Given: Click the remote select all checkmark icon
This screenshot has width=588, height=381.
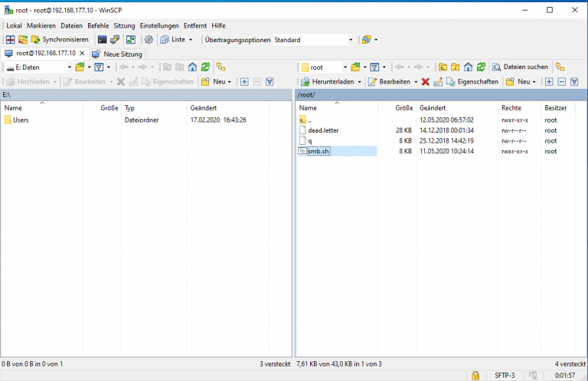Looking at the screenshot, I should [574, 81].
